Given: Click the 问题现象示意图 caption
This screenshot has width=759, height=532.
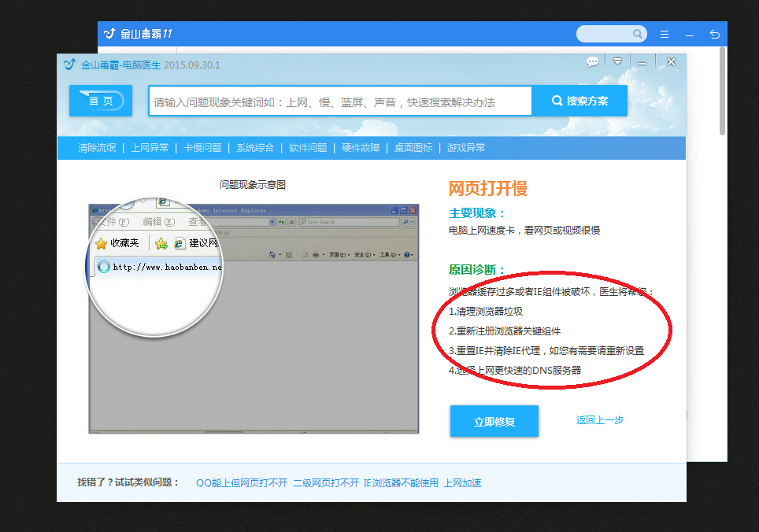Looking at the screenshot, I should coord(253,185).
